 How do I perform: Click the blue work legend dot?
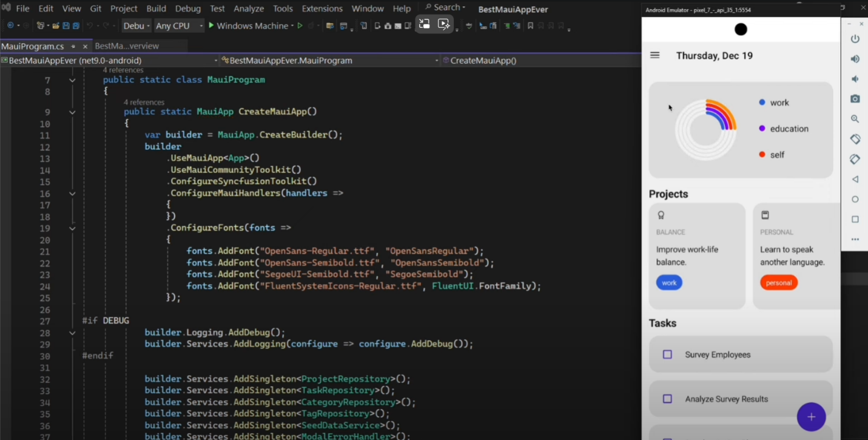(x=762, y=103)
